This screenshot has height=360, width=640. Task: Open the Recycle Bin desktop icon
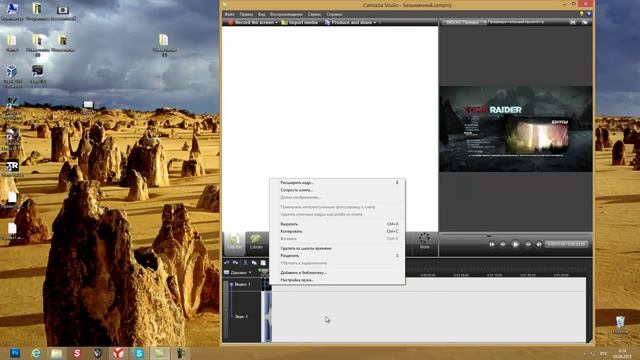pyautogui.click(x=620, y=324)
